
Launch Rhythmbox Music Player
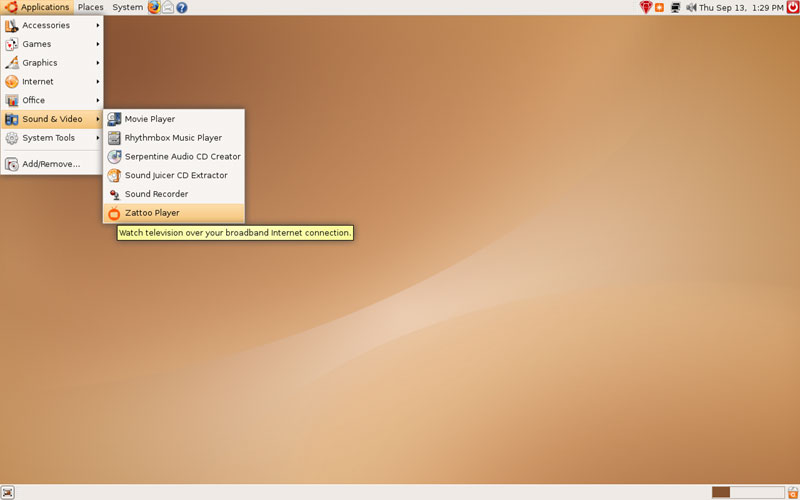tap(173, 138)
